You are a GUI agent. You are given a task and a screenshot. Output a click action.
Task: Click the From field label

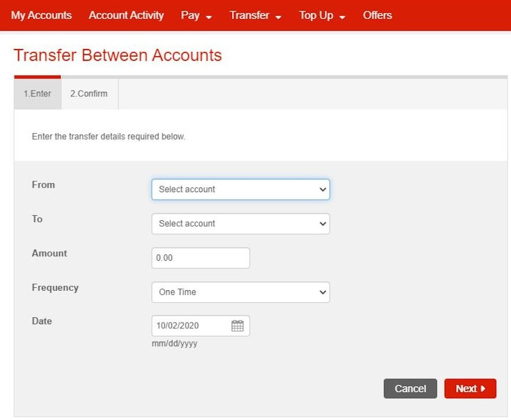[43, 185]
